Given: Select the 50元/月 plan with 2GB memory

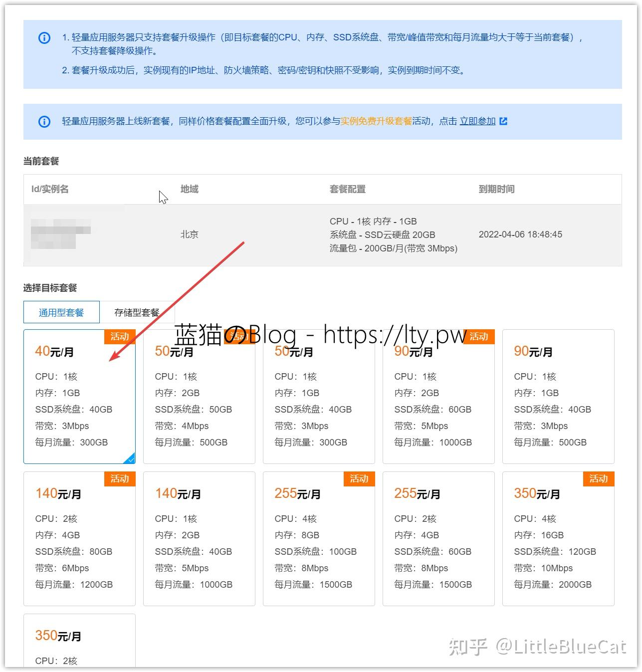Looking at the screenshot, I should coord(199,397).
